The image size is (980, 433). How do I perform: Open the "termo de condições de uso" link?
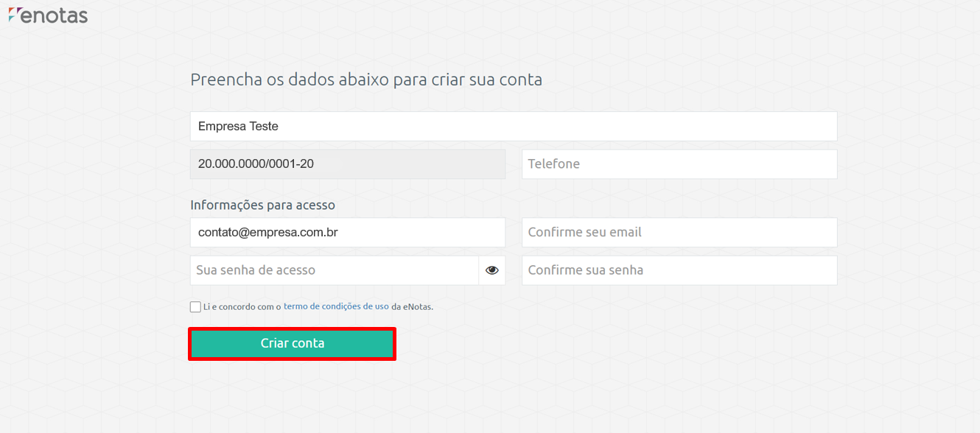point(336,306)
